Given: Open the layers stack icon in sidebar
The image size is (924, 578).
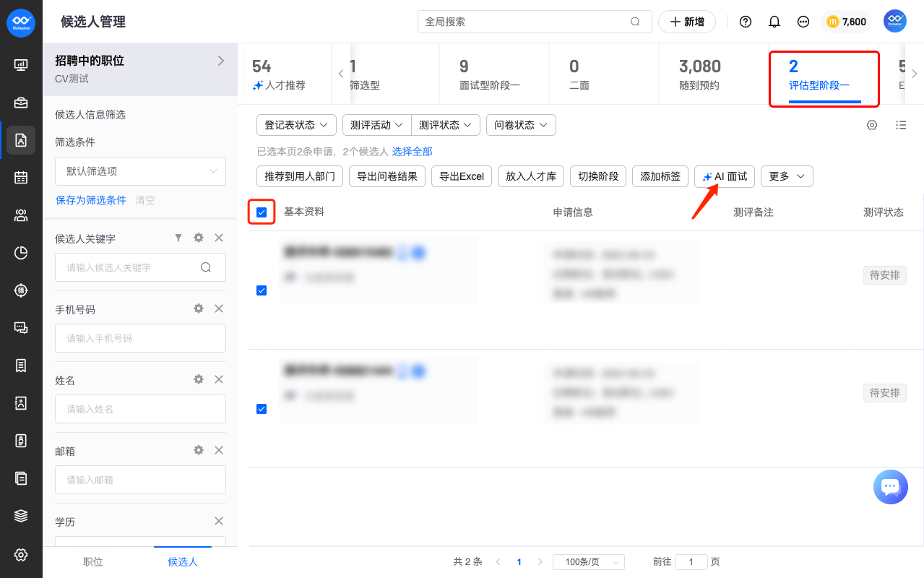Looking at the screenshot, I should (21, 516).
